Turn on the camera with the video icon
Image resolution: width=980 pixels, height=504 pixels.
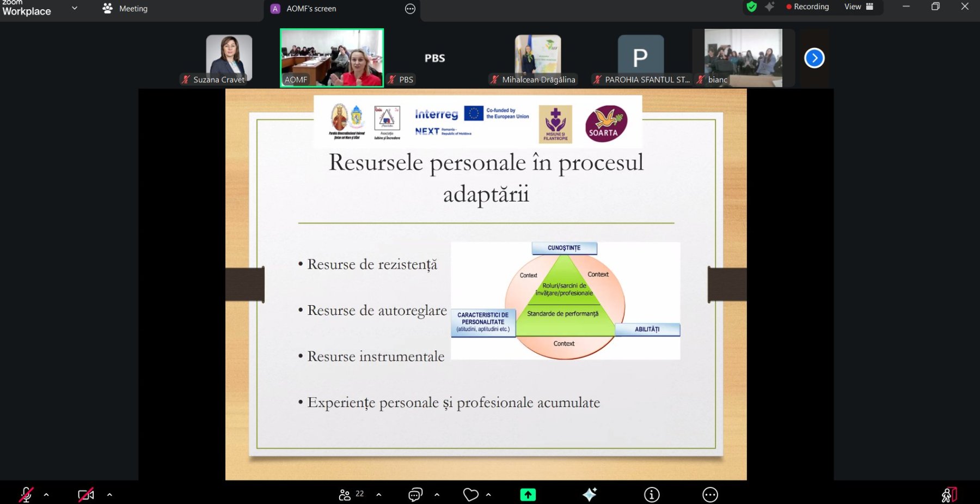click(86, 494)
